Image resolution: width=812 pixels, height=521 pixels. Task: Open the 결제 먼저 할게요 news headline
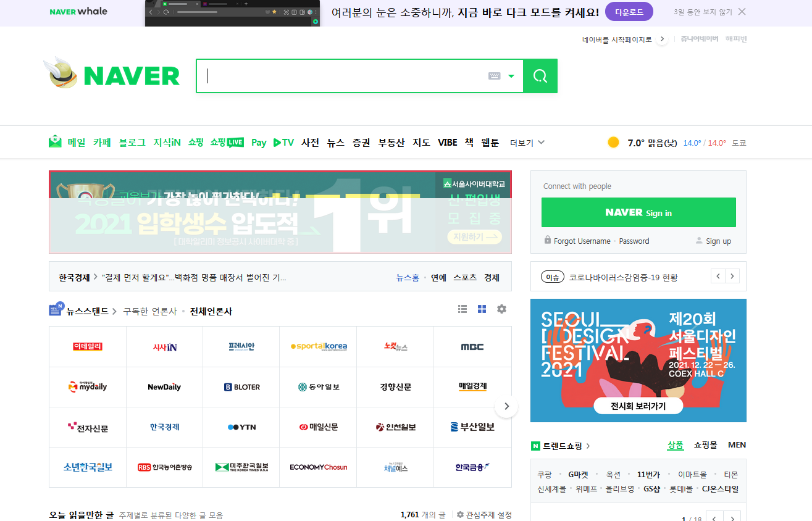coord(194,278)
